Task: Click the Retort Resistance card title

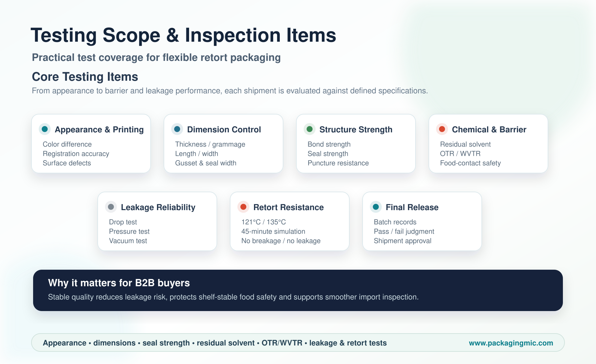Action: click(289, 207)
